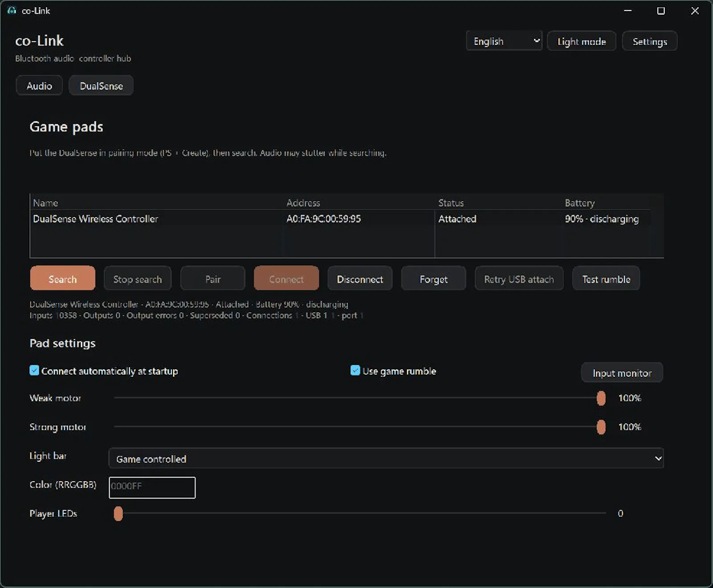
Task: Close the co-Link window
Action: tap(695, 11)
